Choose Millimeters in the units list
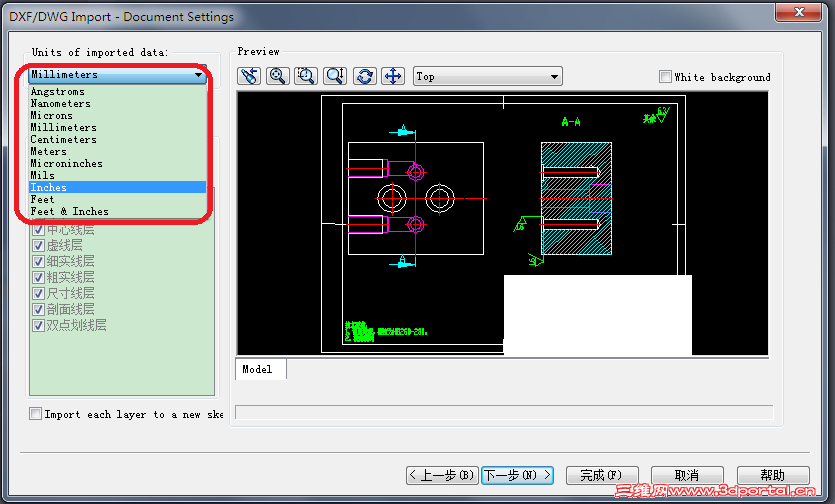The width and height of the screenshot is (835, 504). pyautogui.click(x=117, y=127)
